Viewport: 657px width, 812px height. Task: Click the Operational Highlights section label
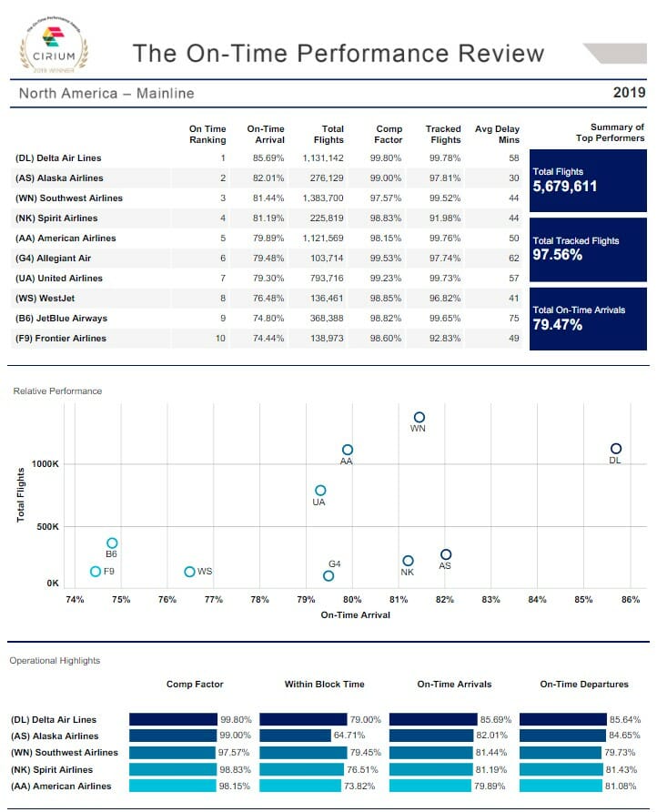[x=55, y=660]
